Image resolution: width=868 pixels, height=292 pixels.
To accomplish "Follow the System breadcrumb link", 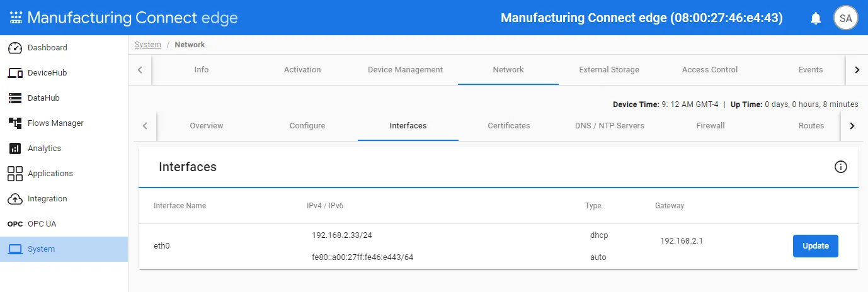I will point(148,45).
